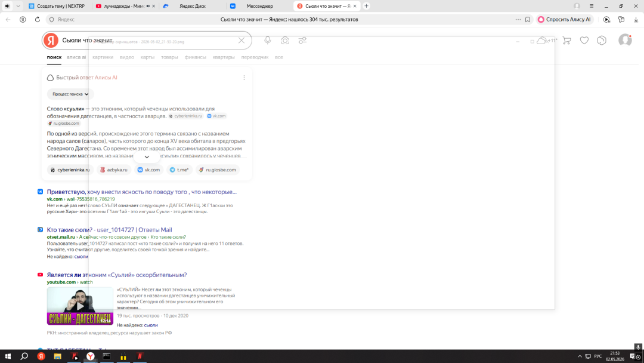
Task: Open azbyka.ru source chip
Action: click(114, 170)
